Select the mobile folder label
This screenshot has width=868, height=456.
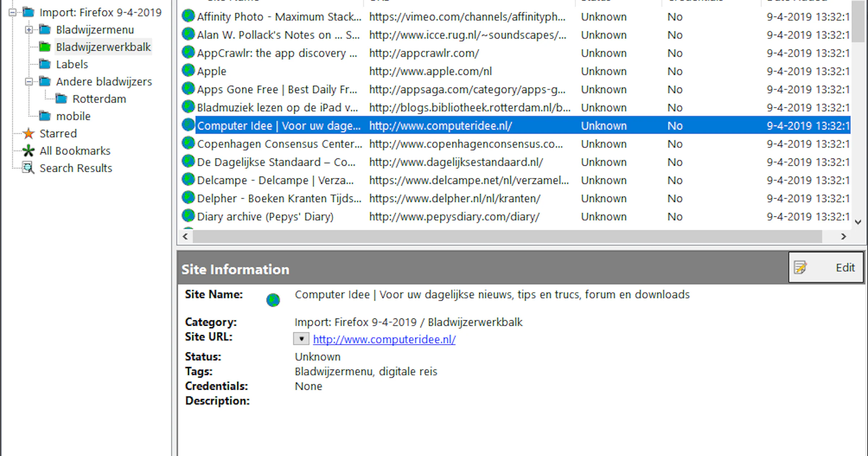73,116
